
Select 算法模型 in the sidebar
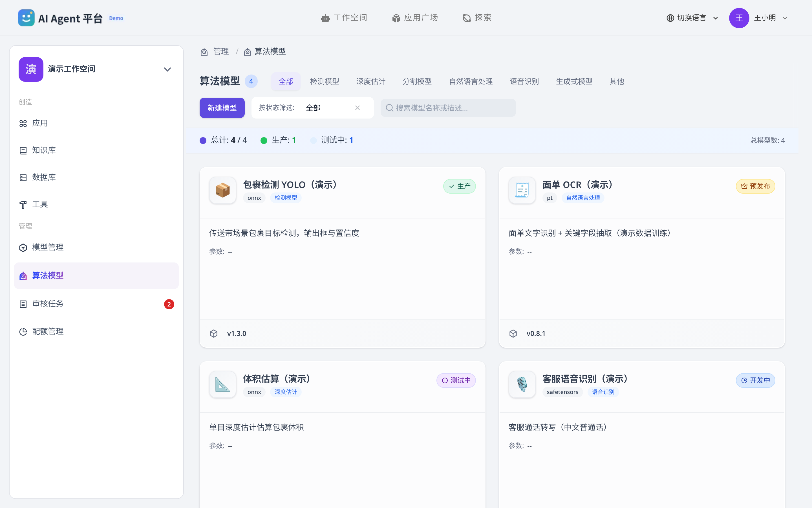[96, 276]
